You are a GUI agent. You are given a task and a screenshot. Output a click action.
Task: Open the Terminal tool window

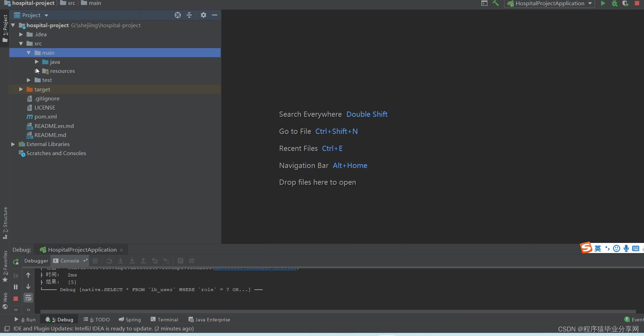point(164,320)
